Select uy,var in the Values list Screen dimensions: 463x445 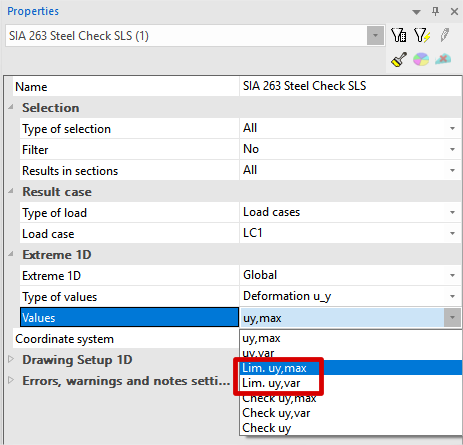pyautogui.click(x=351, y=353)
